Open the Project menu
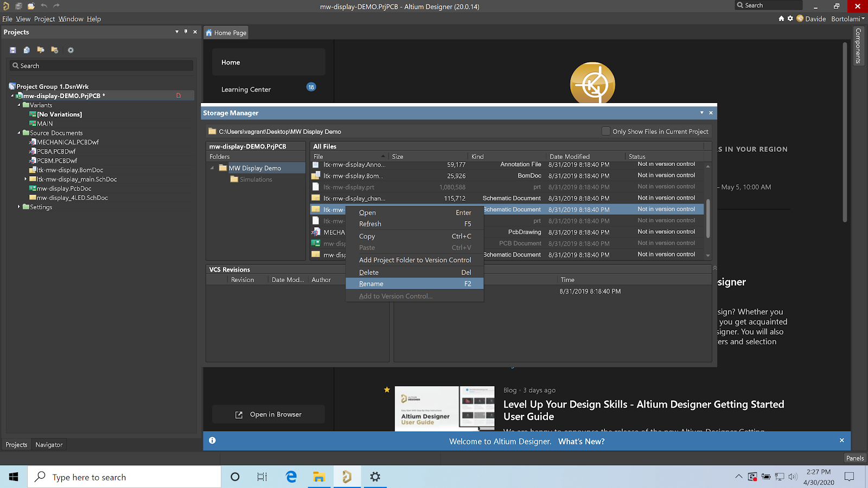The image size is (868, 488). tap(44, 18)
